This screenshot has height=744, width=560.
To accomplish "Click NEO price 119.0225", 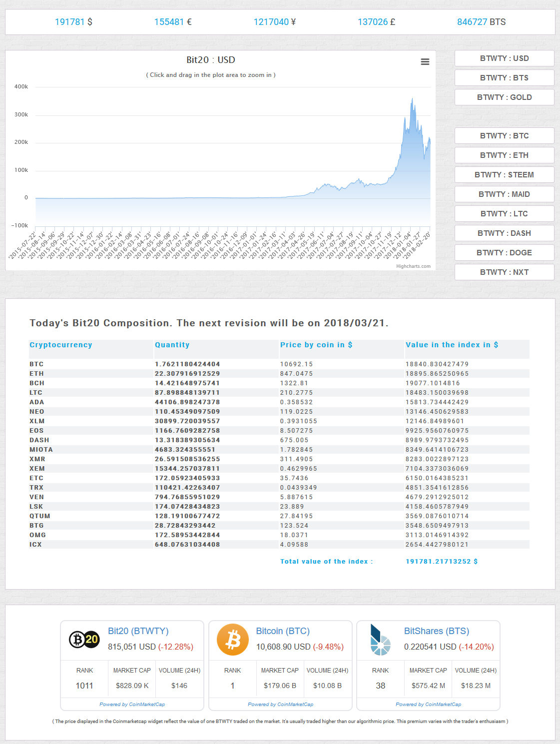I will pos(297,412).
